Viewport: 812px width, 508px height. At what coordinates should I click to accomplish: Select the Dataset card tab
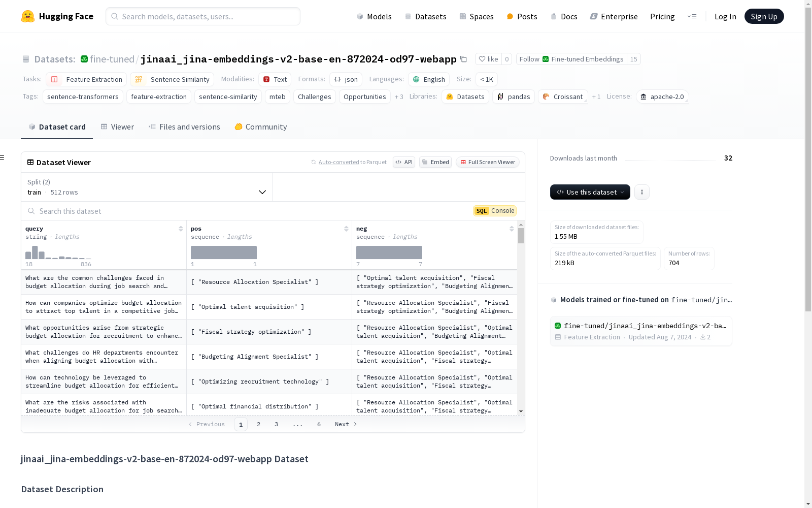[57, 127]
